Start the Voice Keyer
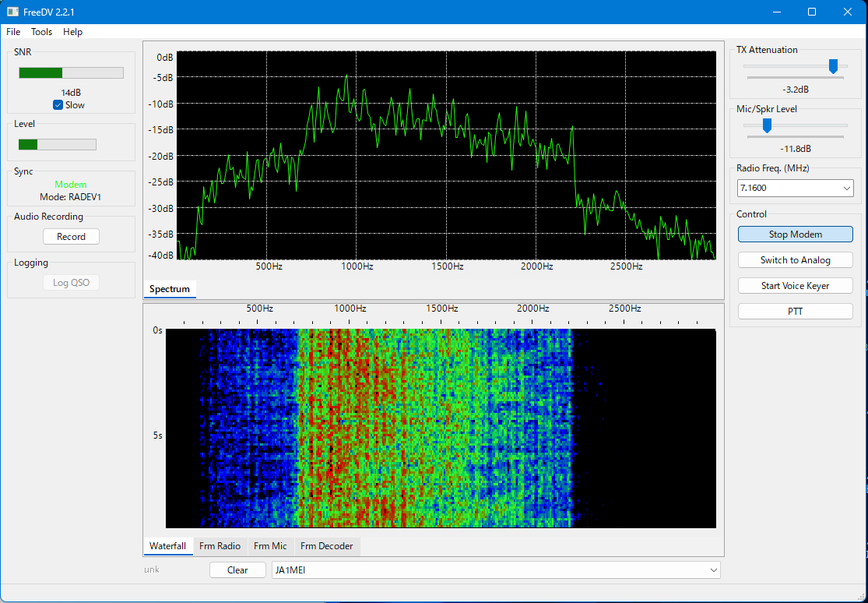Image resolution: width=868 pixels, height=603 pixels. click(795, 286)
